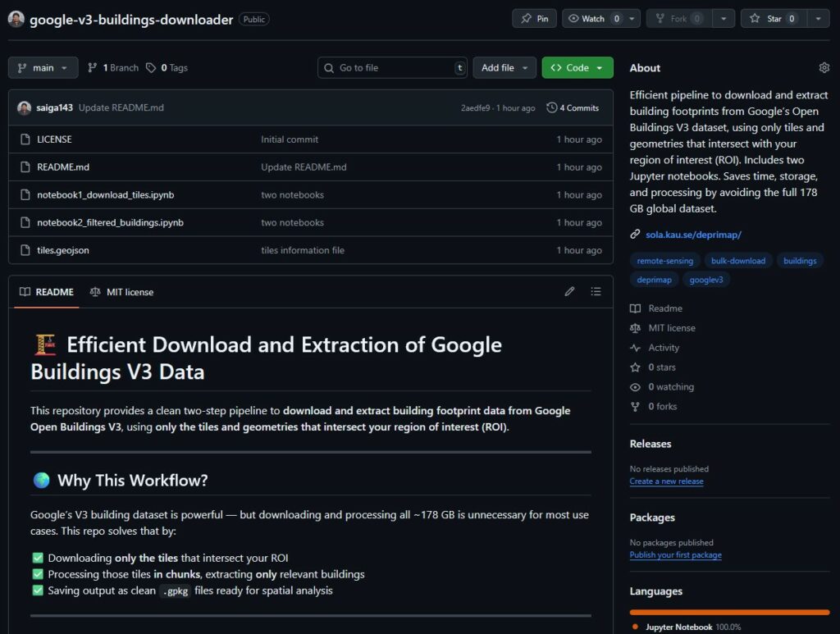
Task: View the 0 Tags link
Action: (167, 68)
